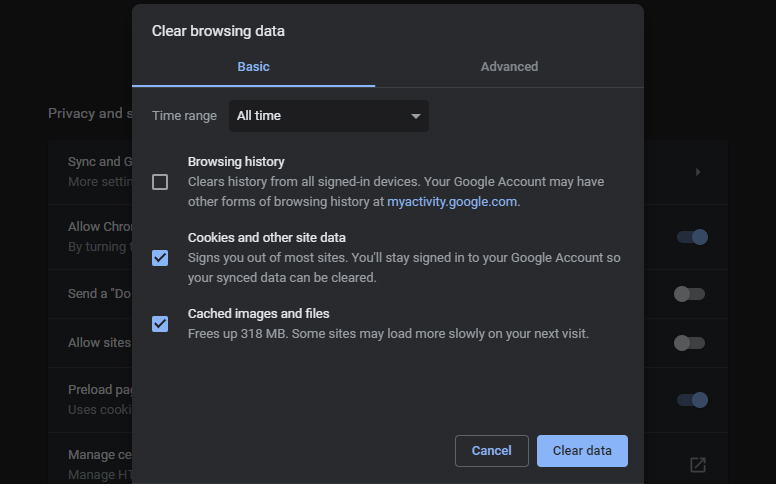
Task: Open the Time range 'All time' dropdown
Action: tap(328, 116)
